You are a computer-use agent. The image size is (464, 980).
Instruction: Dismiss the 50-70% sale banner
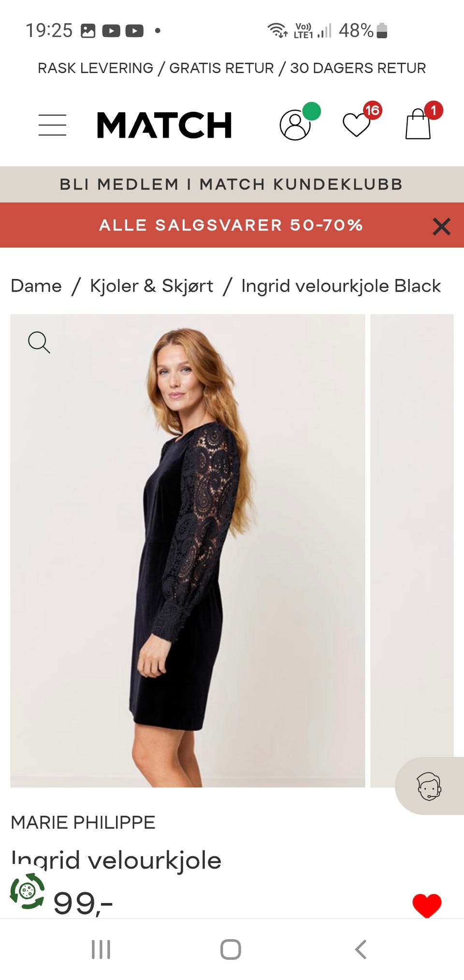tap(441, 226)
